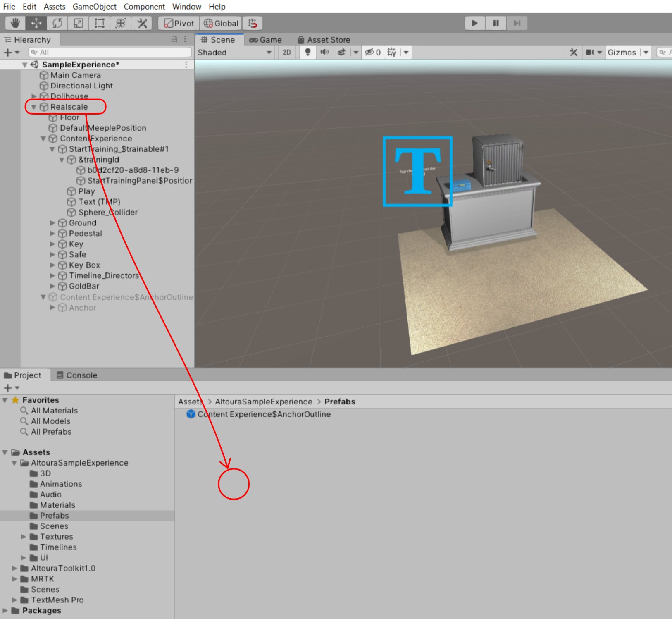Select All Materials favorite search
Image resolution: width=672 pixels, height=619 pixels.
(x=54, y=411)
